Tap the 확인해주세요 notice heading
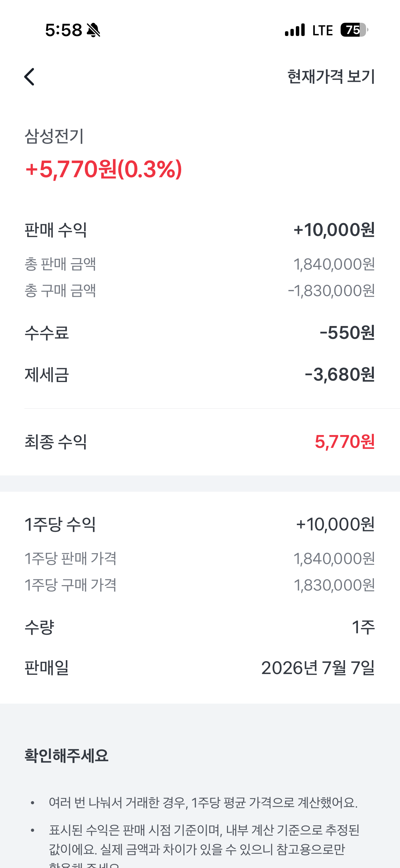The height and width of the screenshot is (868, 400). (x=66, y=756)
